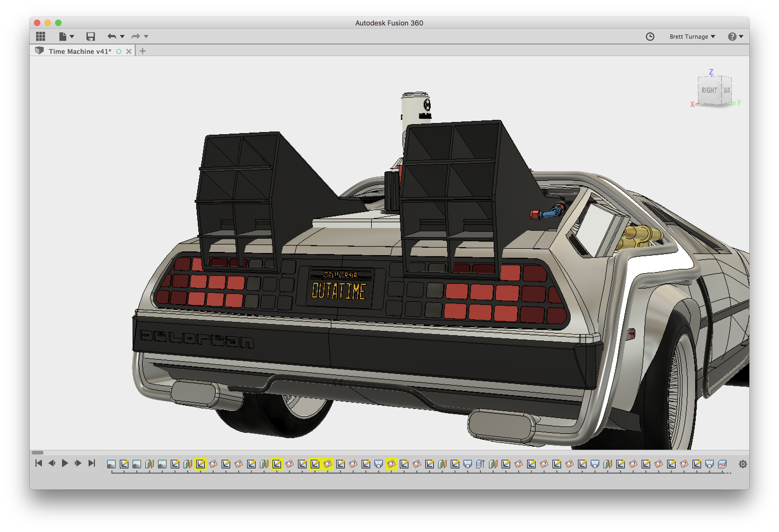Step timeline back one feature

click(52, 463)
